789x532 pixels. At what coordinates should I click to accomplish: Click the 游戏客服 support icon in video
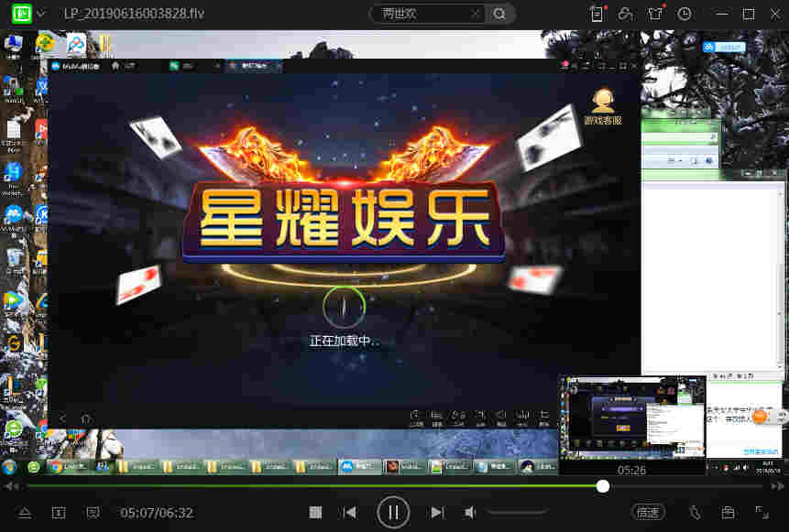pyautogui.click(x=603, y=106)
